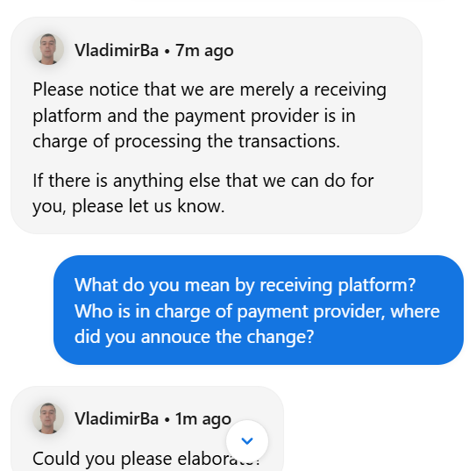Click the "did you annouce the change?" line
476x471 pixels.
(x=194, y=338)
